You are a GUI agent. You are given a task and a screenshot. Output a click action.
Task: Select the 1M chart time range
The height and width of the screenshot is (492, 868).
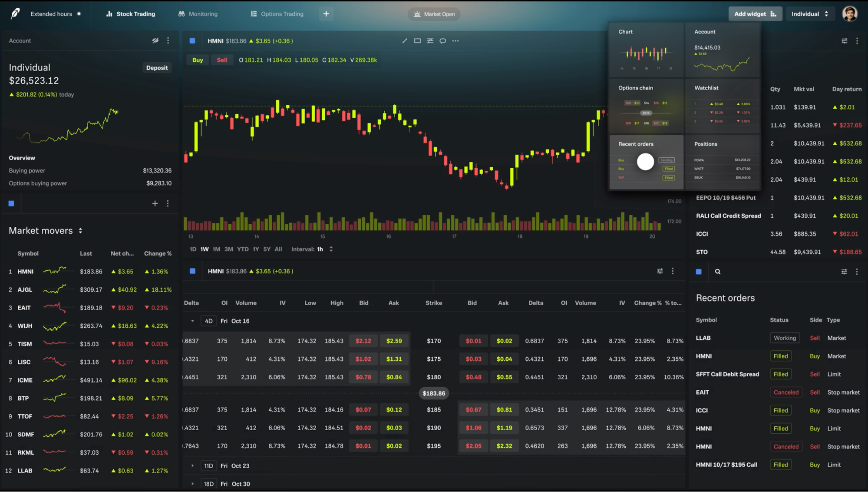click(216, 249)
